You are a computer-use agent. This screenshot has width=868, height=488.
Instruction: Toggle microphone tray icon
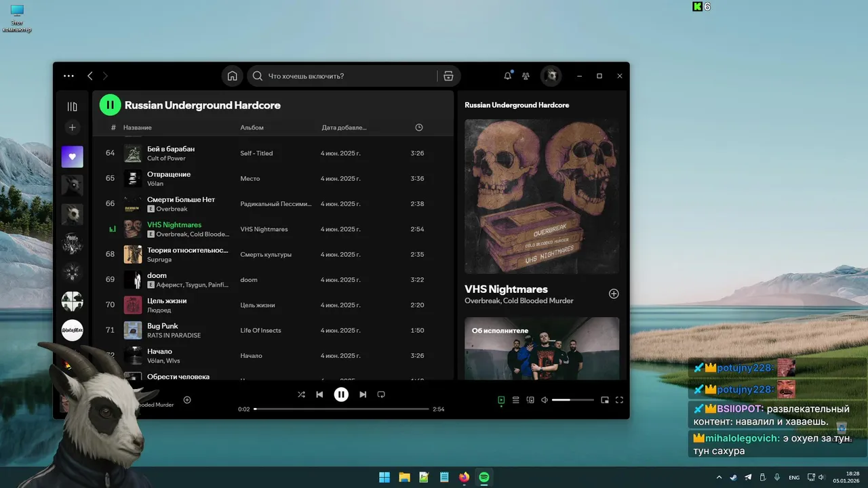(x=777, y=477)
